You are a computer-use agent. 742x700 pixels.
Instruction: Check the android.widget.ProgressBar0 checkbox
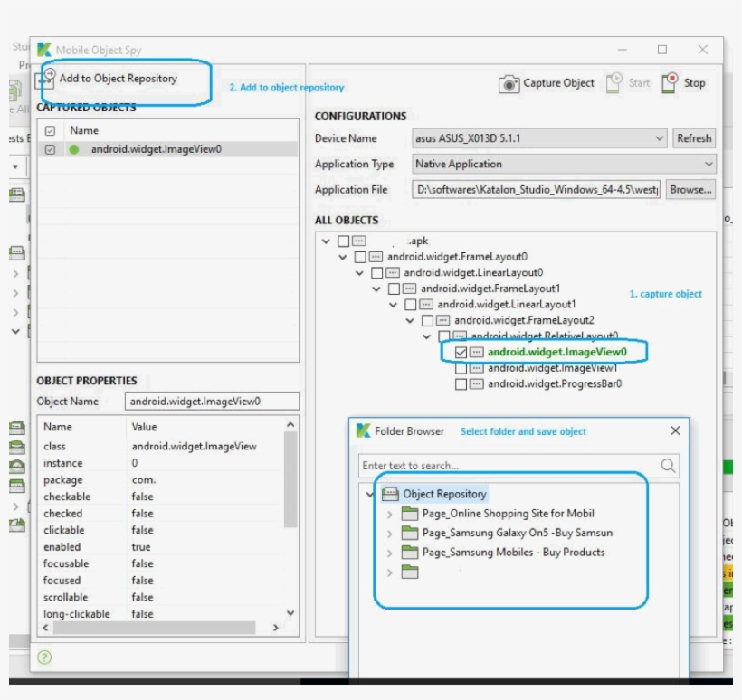tap(461, 384)
